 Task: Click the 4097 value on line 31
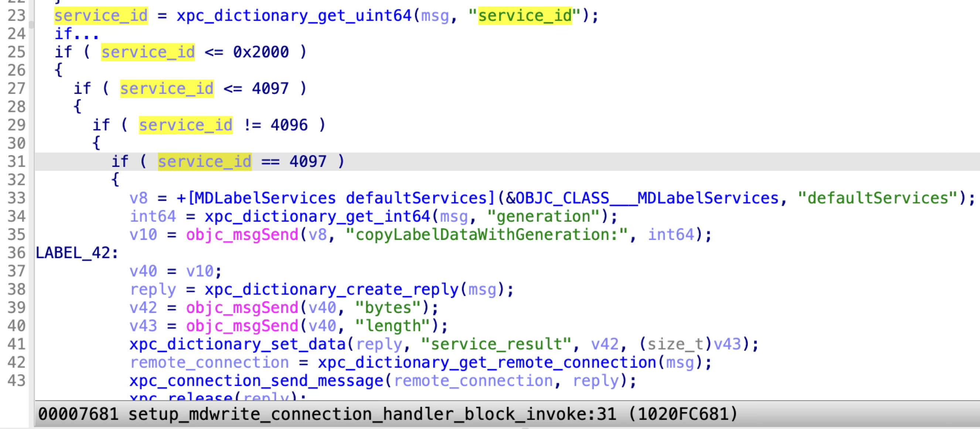[308, 161]
